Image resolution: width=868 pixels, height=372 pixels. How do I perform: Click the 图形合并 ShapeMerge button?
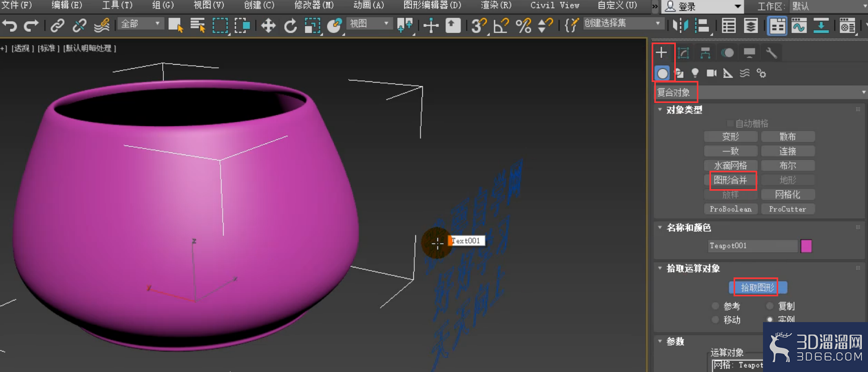730,180
